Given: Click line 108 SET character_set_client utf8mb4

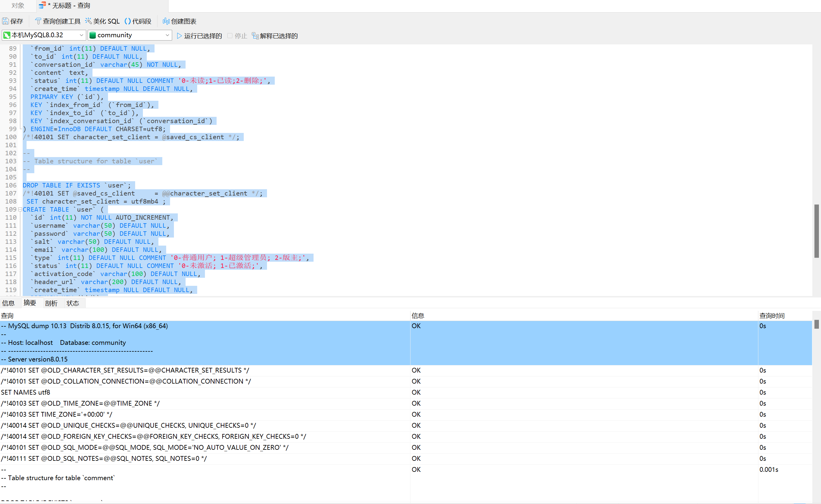Looking at the screenshot, I should coord(96,201).
